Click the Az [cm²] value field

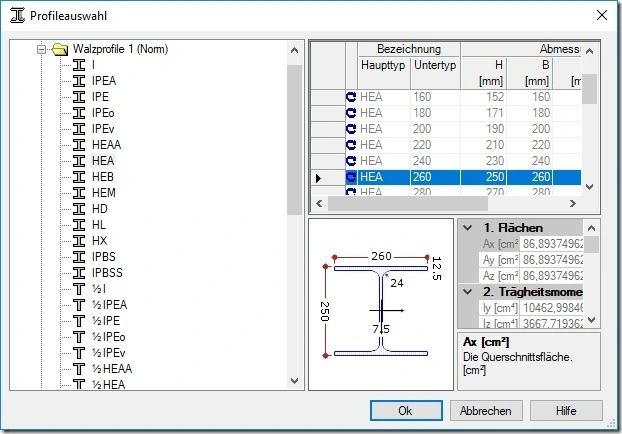552,276
